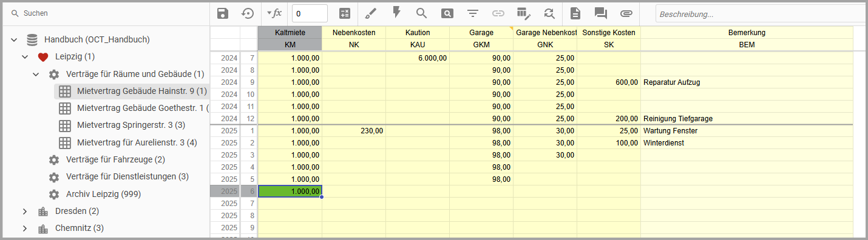Click the chain link icon

tap(498, 13)
